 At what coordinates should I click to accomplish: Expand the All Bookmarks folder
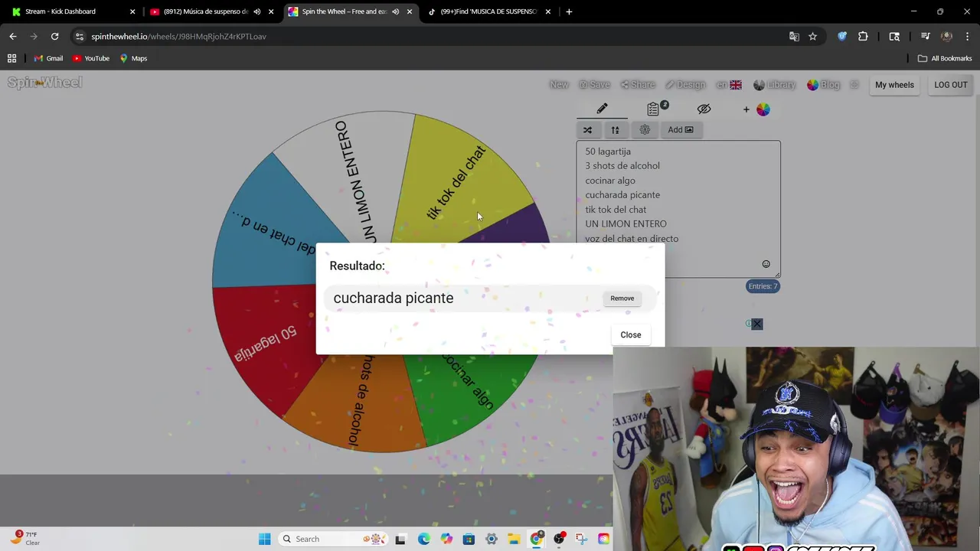pyautogui.click(x=945, y=58)
